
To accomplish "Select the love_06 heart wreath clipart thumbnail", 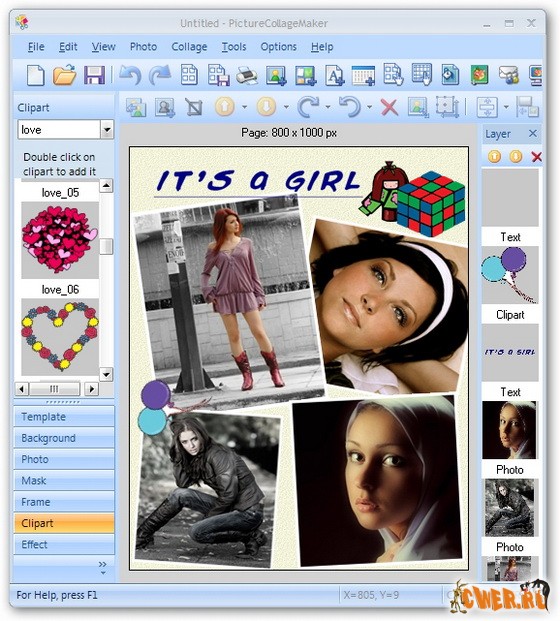I will pos(60,337).
